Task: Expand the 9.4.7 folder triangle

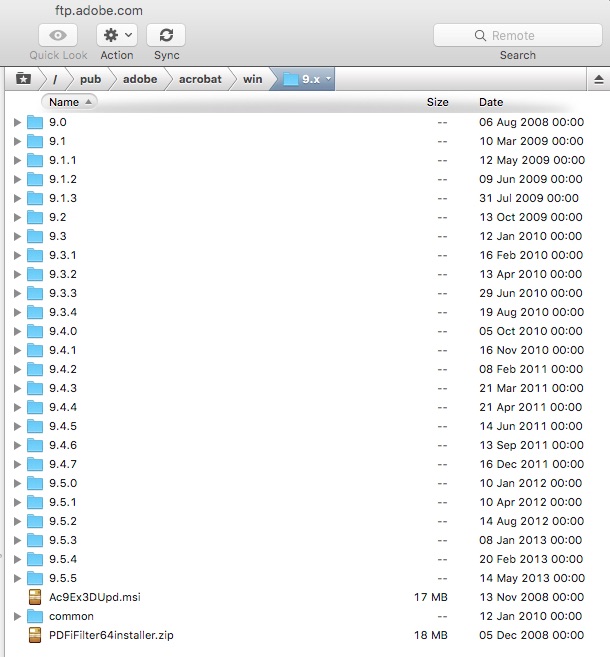Action: click(17, 464)
